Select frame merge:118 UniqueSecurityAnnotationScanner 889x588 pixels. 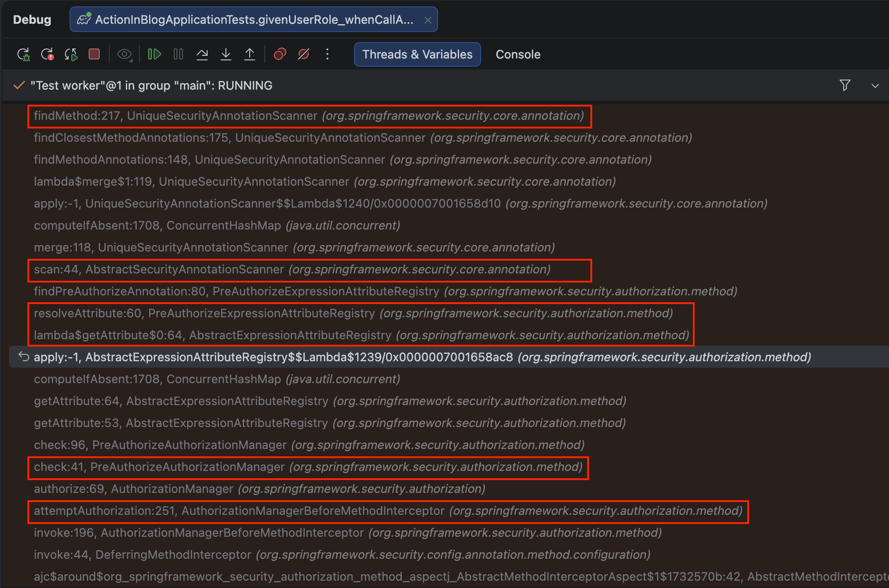(295, 247)
